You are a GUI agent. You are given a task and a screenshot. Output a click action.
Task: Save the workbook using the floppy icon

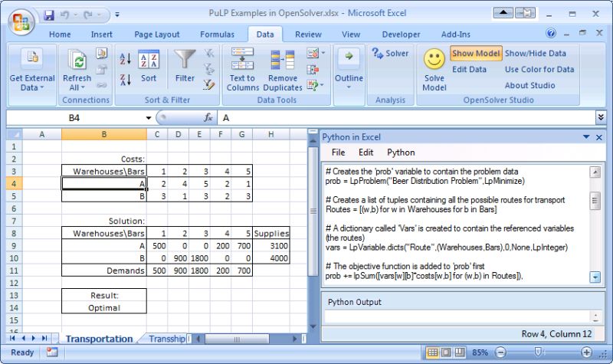[x=49, y=15]
